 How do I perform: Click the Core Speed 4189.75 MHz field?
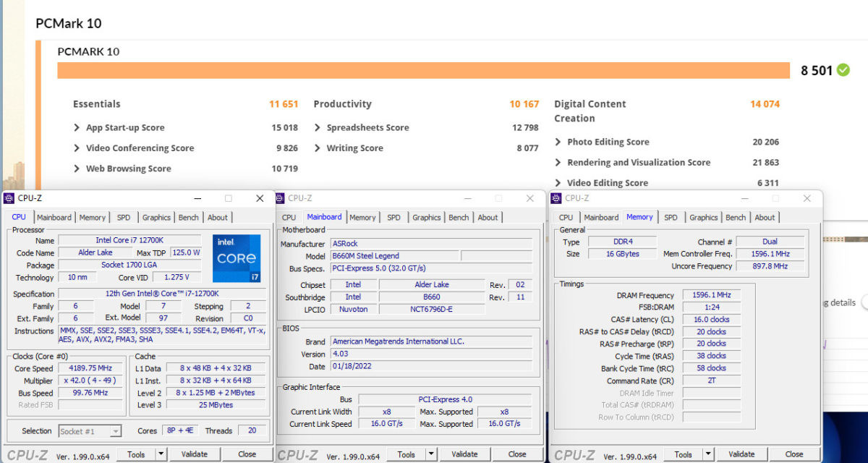(x=91, y=368)
